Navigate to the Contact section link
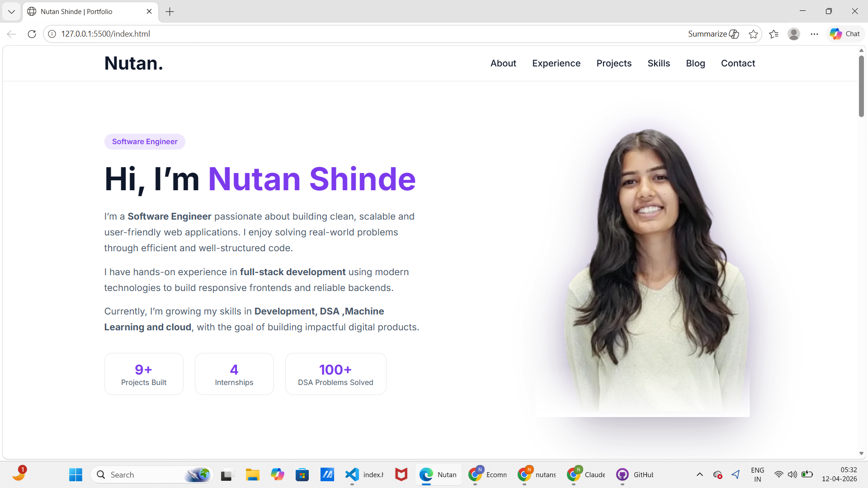Image resolution: width=868 pixels, height=488 pixels. (738, 63)
